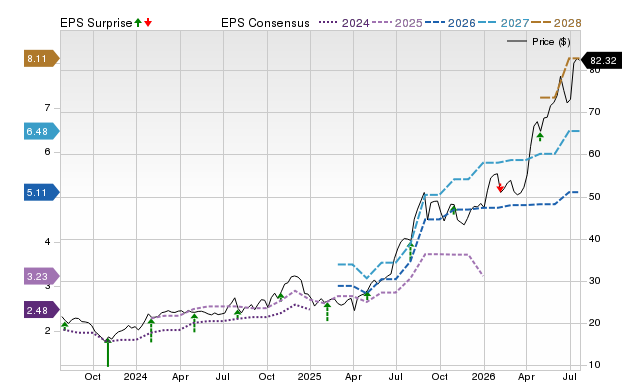Toggle the 2027 consensus series in the legend
Image resolution: width=640 pixels, height=382 pixels.
pyautogui.click(x=503, y=23)
